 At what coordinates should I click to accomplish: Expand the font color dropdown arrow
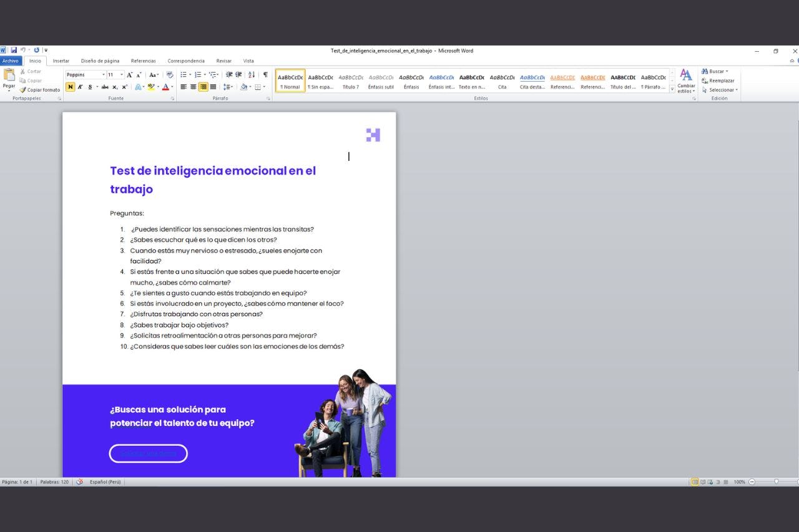click(172, 87)
